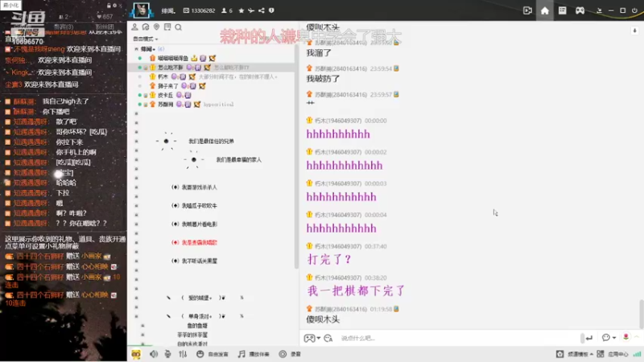Open the game controller dropdown by chat input
This screenshot has height=362, width=644.
(x=312, y=338)
